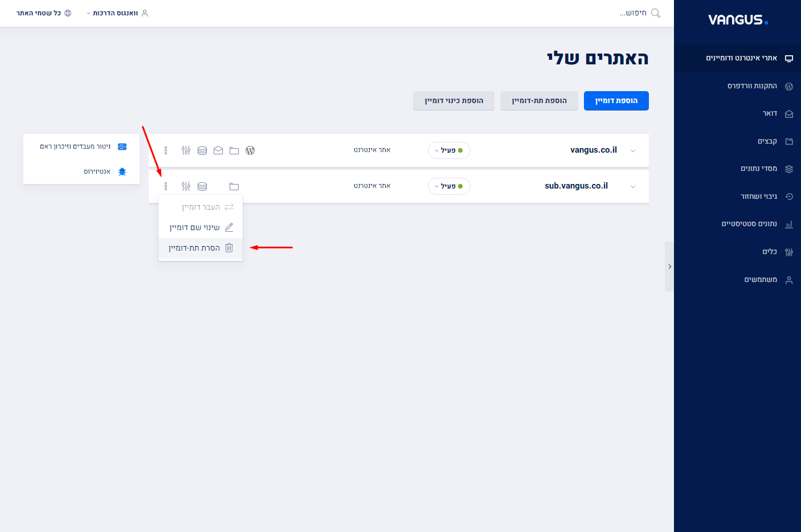Open נתונים סטטיסטיים sidebar item
This screenshot has width=801, height=532.
coord(737,224)
